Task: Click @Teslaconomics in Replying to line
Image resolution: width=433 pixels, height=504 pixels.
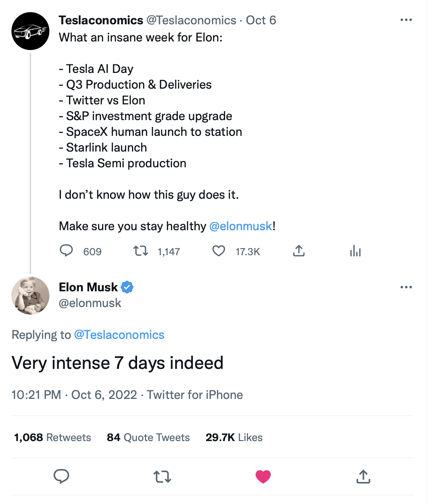Action: click(x=119, y=335)
